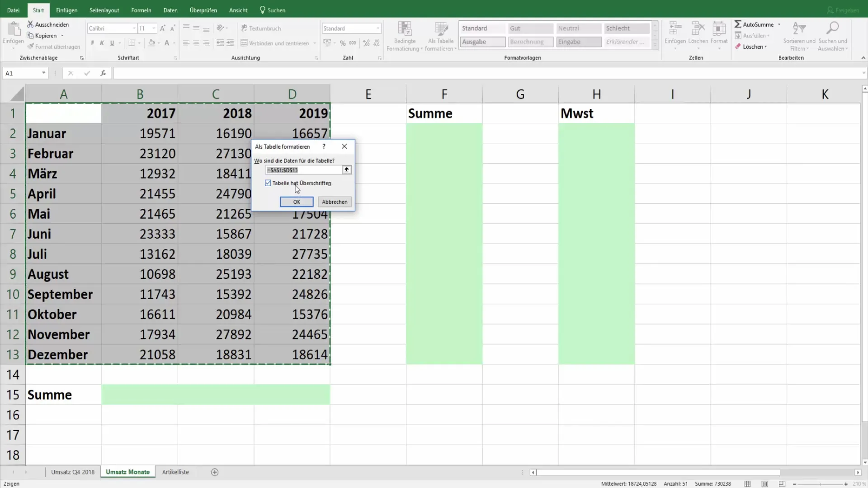Collapse the ribbon with chevron
The width and height of the screenshot is (868, 488).
click(x=863, y=58)
